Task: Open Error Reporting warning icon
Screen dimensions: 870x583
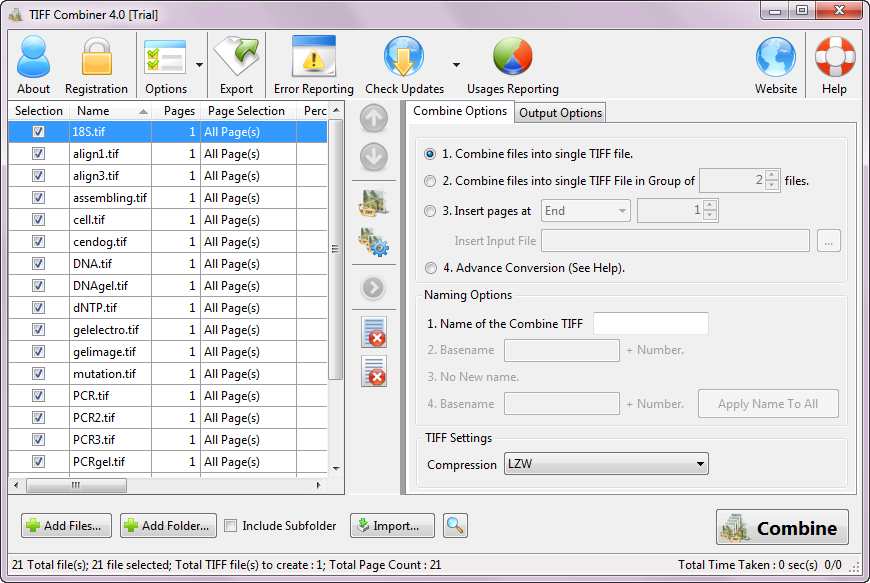Action: coord(313,57)
